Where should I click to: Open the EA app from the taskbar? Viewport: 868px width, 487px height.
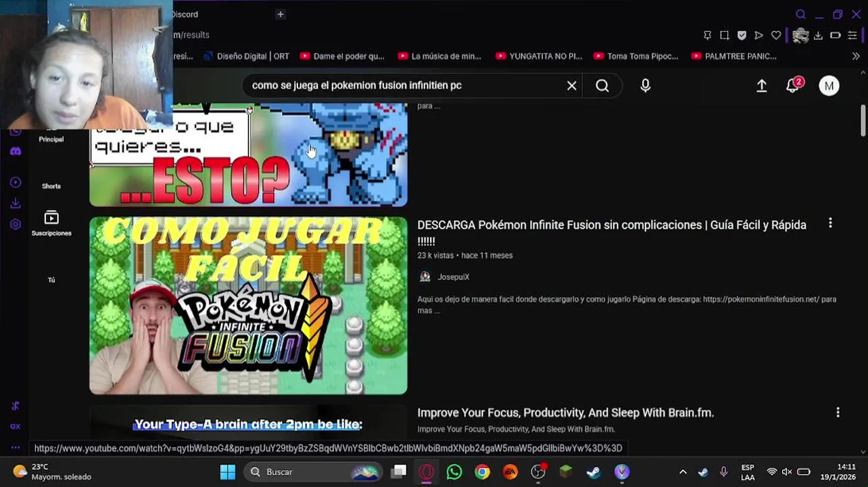point(510,471)
